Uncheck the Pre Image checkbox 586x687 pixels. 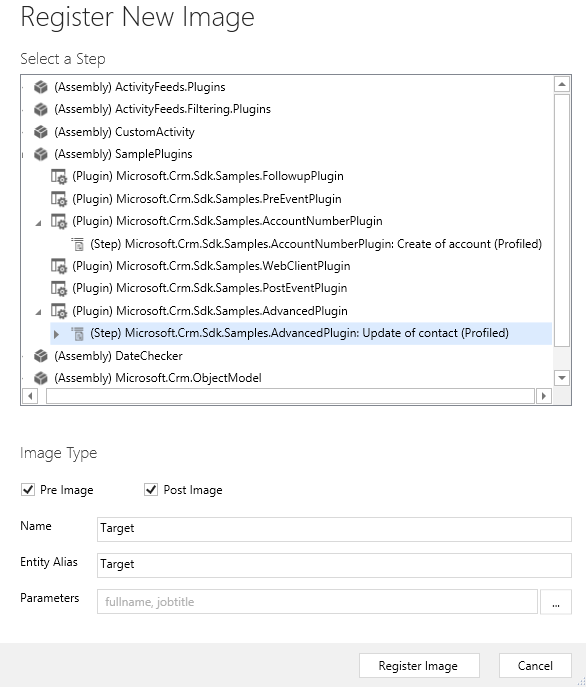click(x=28, y=489)
